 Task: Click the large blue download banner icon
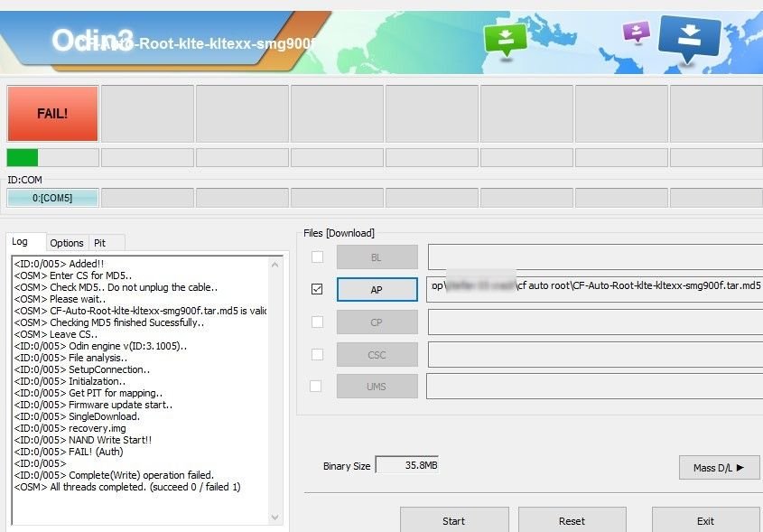689,39
